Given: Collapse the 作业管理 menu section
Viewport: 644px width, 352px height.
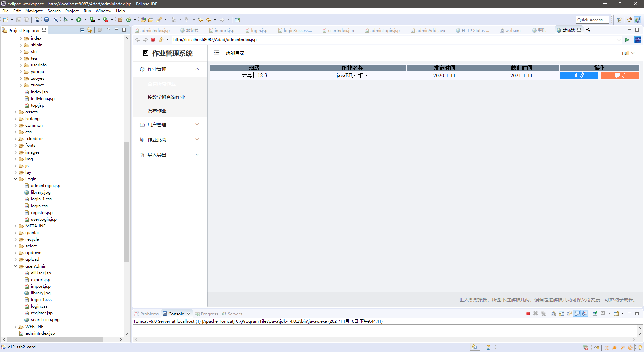Looking at the screenshot, I should [x=197, y=69].
